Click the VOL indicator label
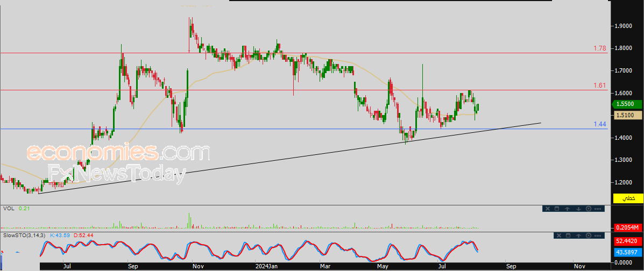 click(x=8, y=208)
